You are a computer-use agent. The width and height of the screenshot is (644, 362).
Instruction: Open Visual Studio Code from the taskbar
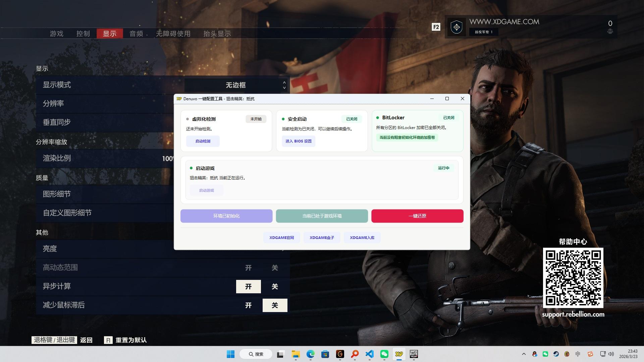point(369,354)
